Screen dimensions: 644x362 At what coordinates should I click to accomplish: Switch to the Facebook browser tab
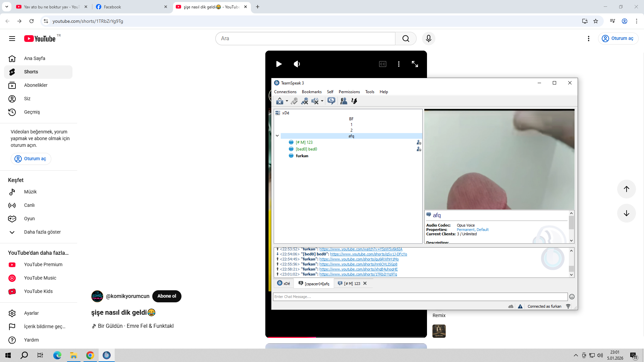point(131,7)
